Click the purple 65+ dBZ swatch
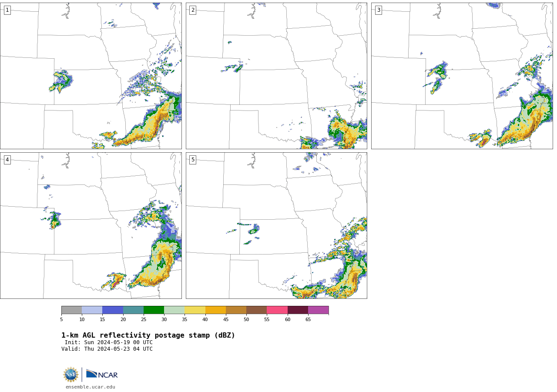The width and height of the screenshot is (557, 392). coord(318,310)
